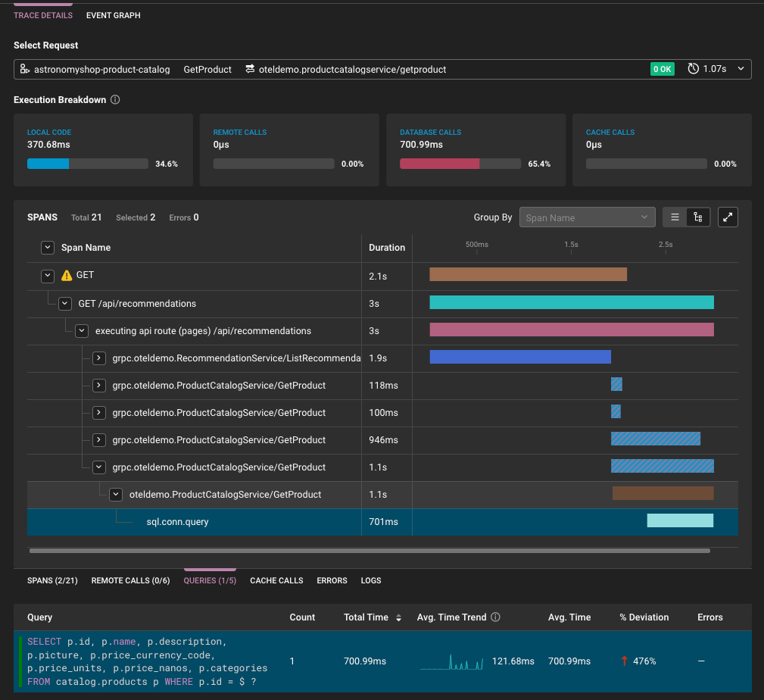Viewport: 764px width, 700px height.
Task: Click the endpoint arrows icon before oteldemo.productcatalogservice
Action: (250, 69)
